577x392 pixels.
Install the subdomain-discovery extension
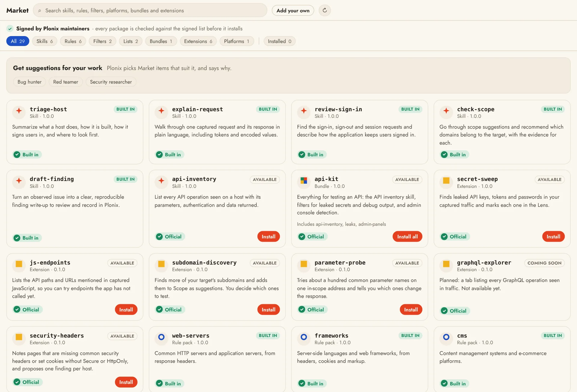click(x=268, y=310)
